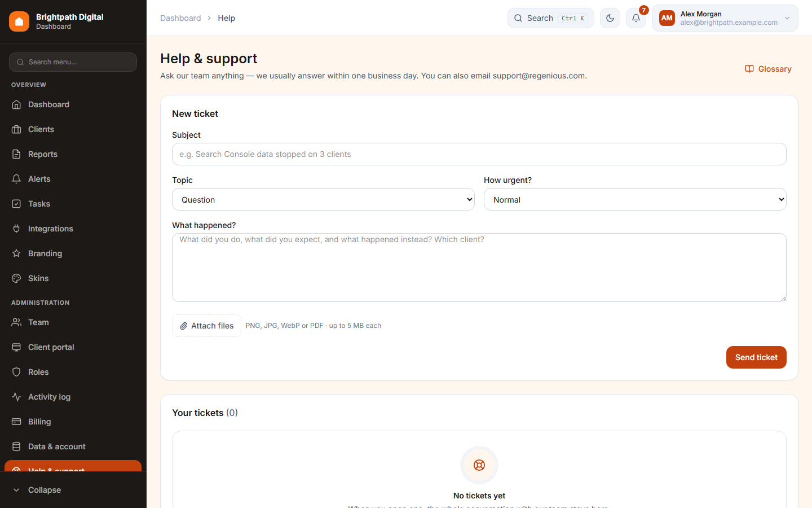Click the Client portal monitor icon
The height and width of the screenshot is (508, 812).
16,347
